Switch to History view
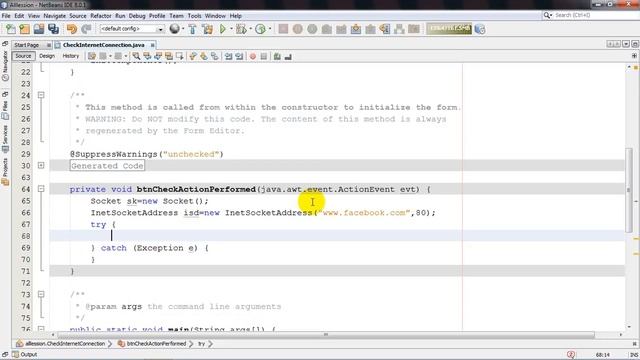The image size is (640, 360). tap(71, 56)
